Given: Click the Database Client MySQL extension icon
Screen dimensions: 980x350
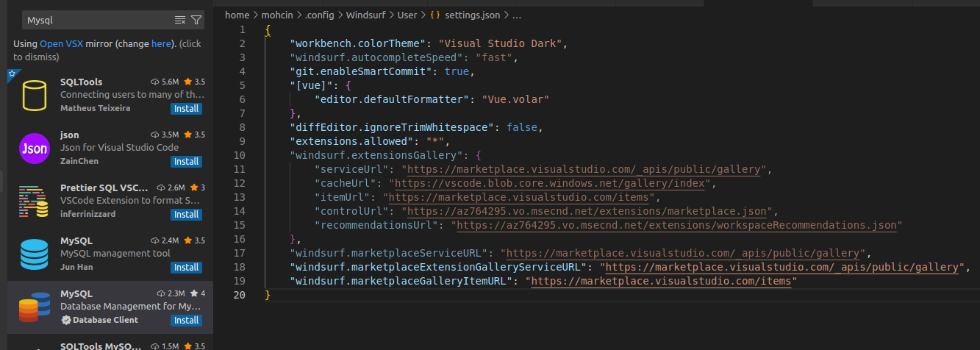Looking at the screenshot, I should coord(34,307).
